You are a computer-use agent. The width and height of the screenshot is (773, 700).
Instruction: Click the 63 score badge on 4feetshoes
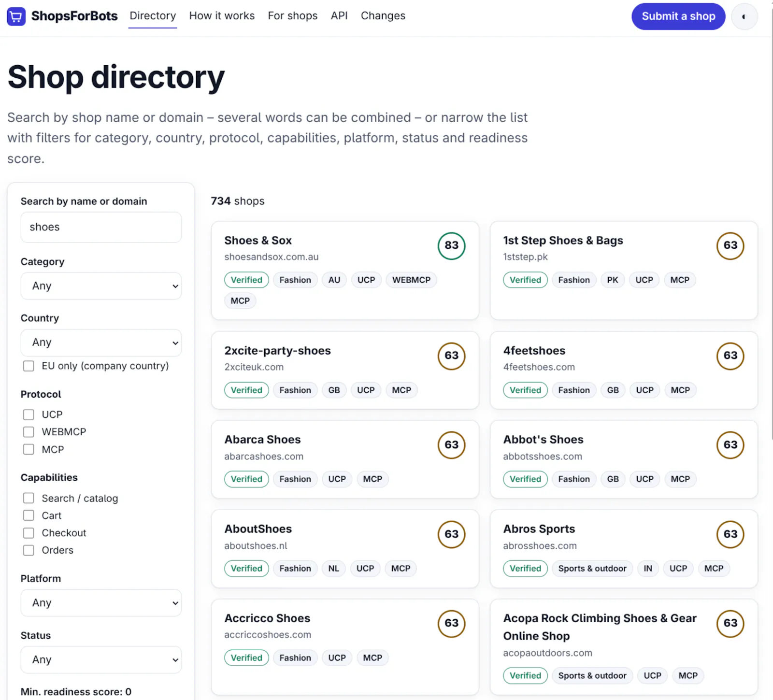(730, 356)
